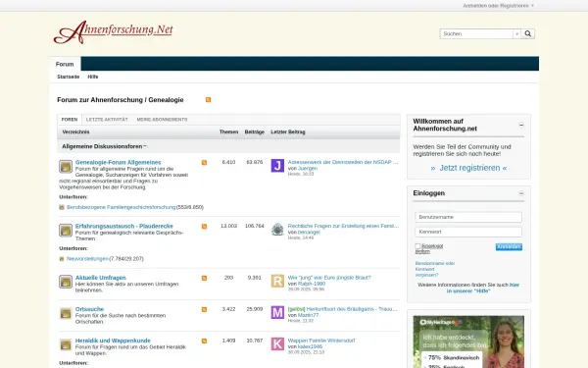
Task: Open user profile Ralph-1980
Action: click(312, 284)
